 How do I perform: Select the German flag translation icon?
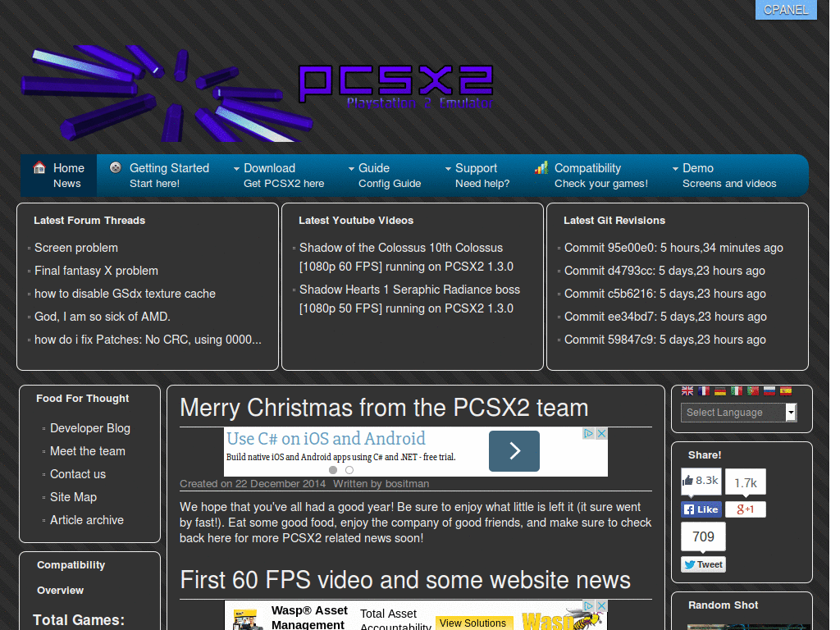click(x=720, y=391)
